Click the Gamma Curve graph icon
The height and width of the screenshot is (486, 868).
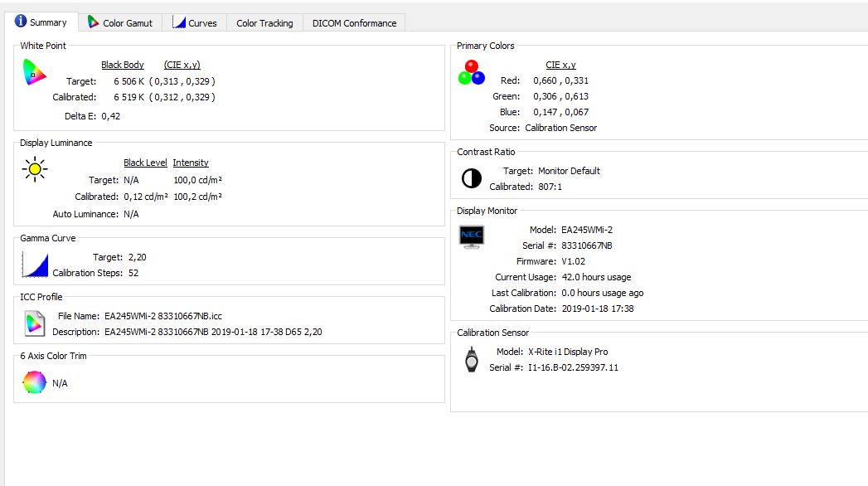tap(34, 265)
